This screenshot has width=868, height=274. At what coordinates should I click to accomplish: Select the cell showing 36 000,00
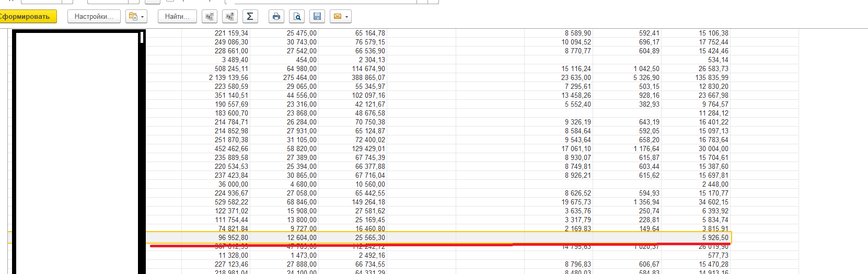point(233,184)
